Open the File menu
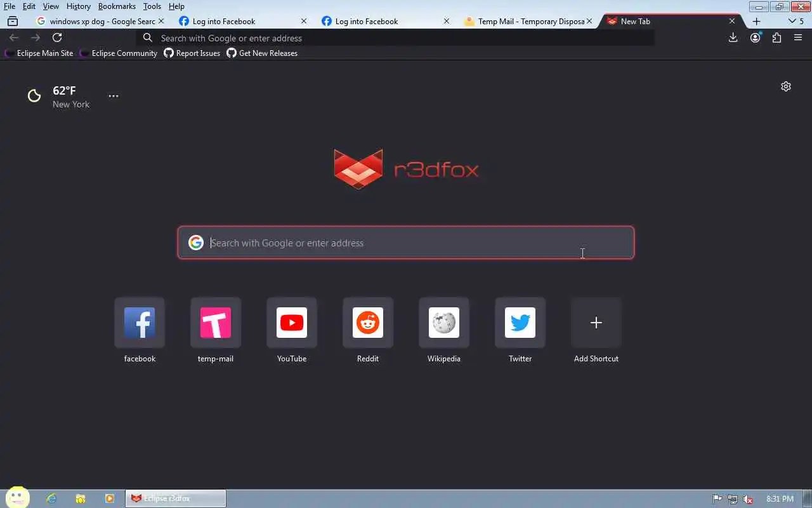The image size is (812, 508). pyautogui.click(x=10, y=6)
